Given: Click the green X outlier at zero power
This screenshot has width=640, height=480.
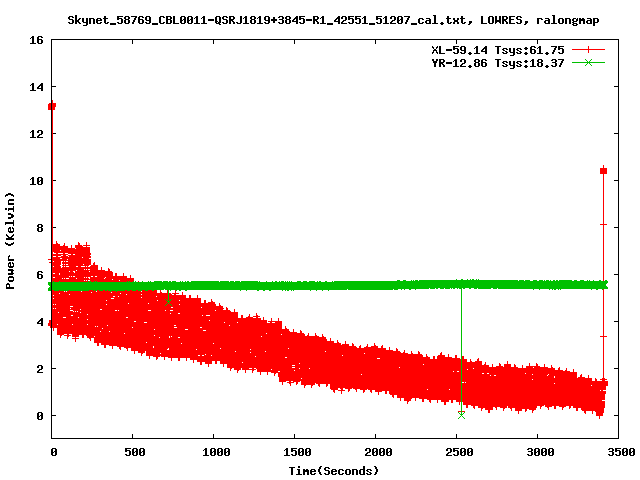Looking at the screenshot, I should [461, 416].
